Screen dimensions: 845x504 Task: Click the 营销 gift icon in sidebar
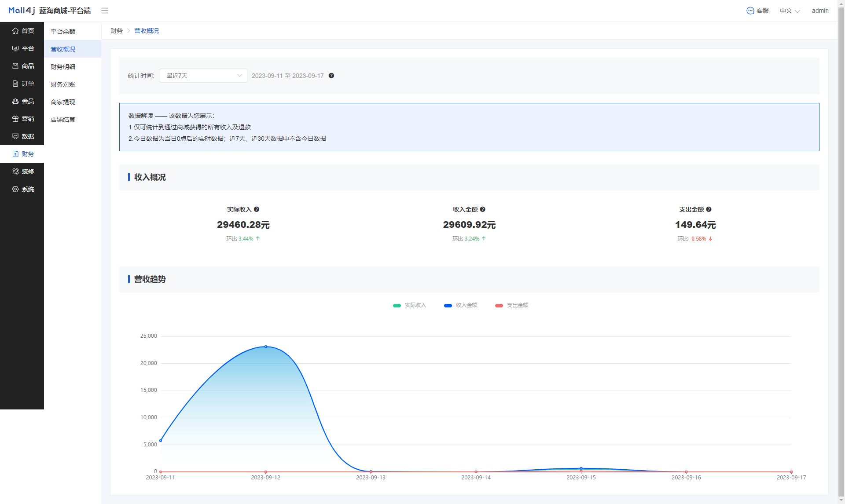pos(15,119)
